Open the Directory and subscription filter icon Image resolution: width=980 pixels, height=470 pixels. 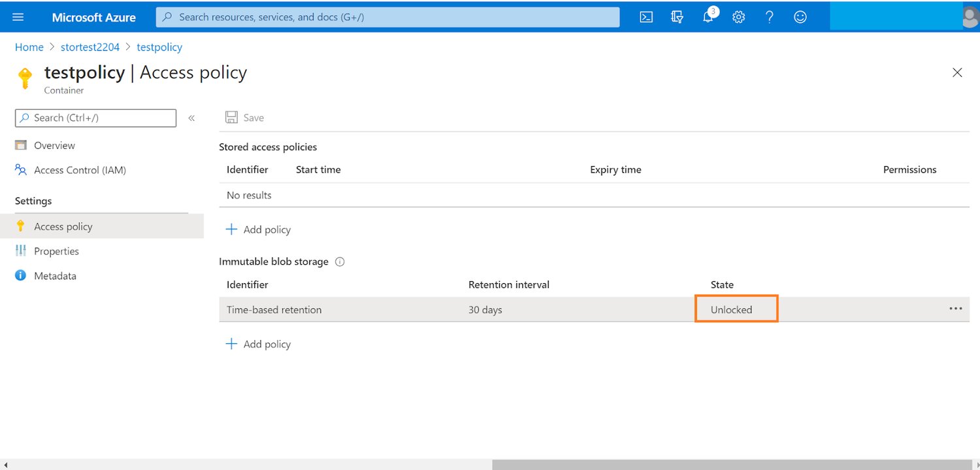pyautogui.click(x=677, y=17)
